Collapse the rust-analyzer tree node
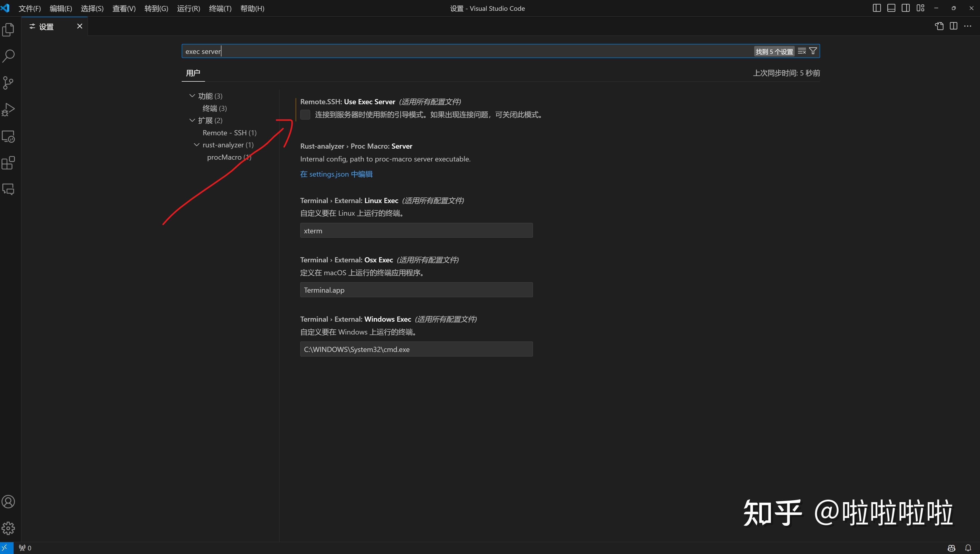Screen dimensions: 980x554 (197, 145)
